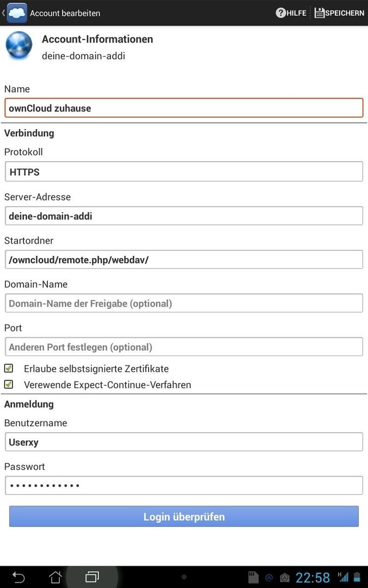Focus the Server-Adresse input field

(x=184, y=216)
